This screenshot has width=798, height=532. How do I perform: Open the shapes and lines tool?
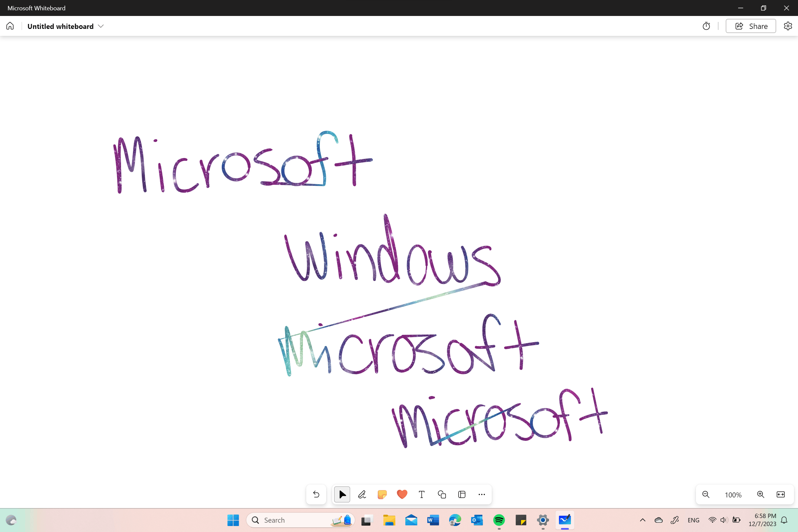click(442, 494)
